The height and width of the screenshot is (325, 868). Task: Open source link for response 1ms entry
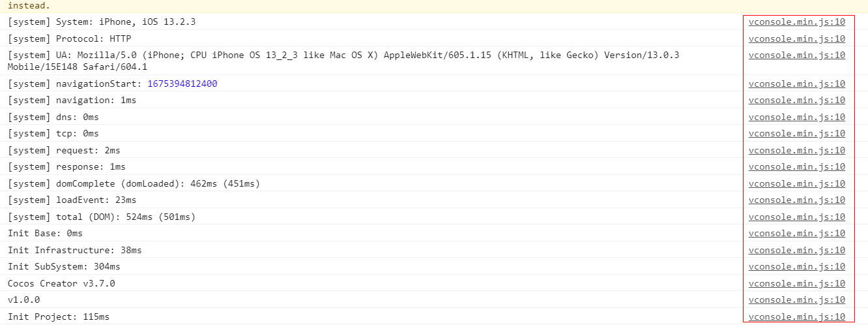[796, 167]
